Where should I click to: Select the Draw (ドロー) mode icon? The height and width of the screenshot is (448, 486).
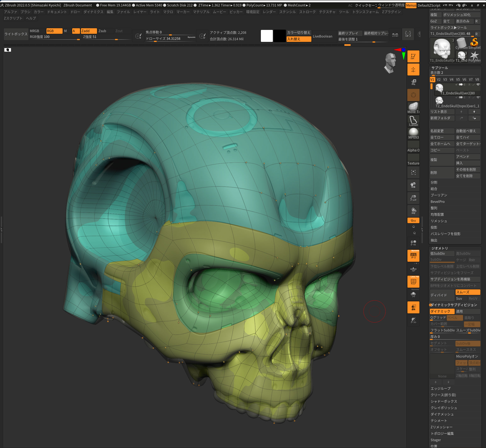(x=413, y=69)
